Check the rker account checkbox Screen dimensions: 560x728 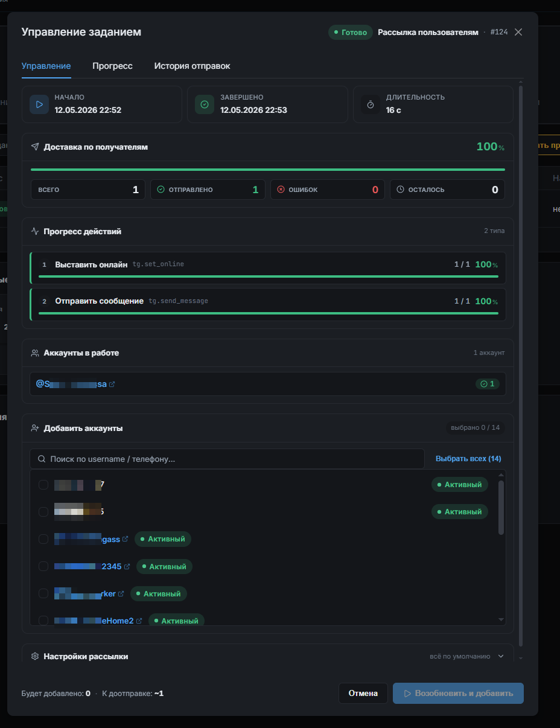[x=43, y=593]
